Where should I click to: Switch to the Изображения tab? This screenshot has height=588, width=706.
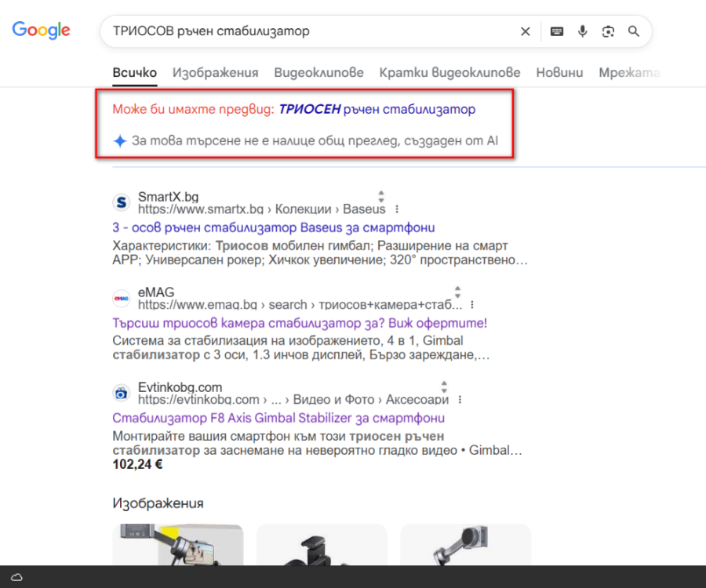point(215,72)
